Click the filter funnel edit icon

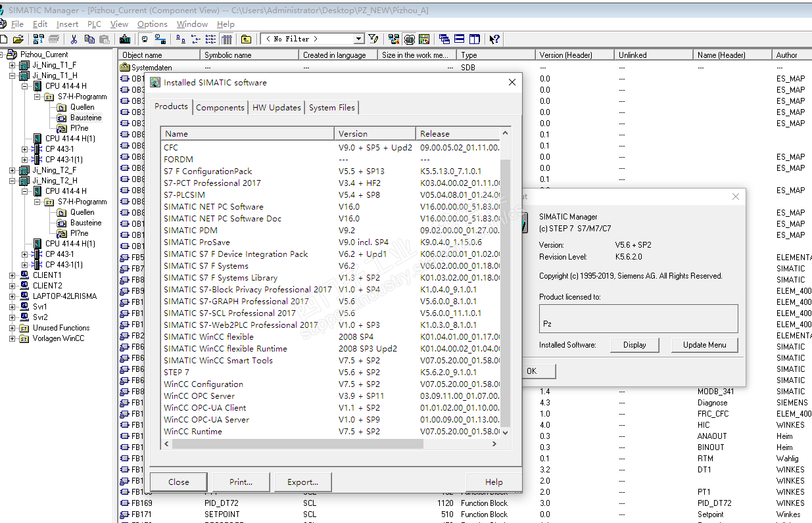(373, 39)
